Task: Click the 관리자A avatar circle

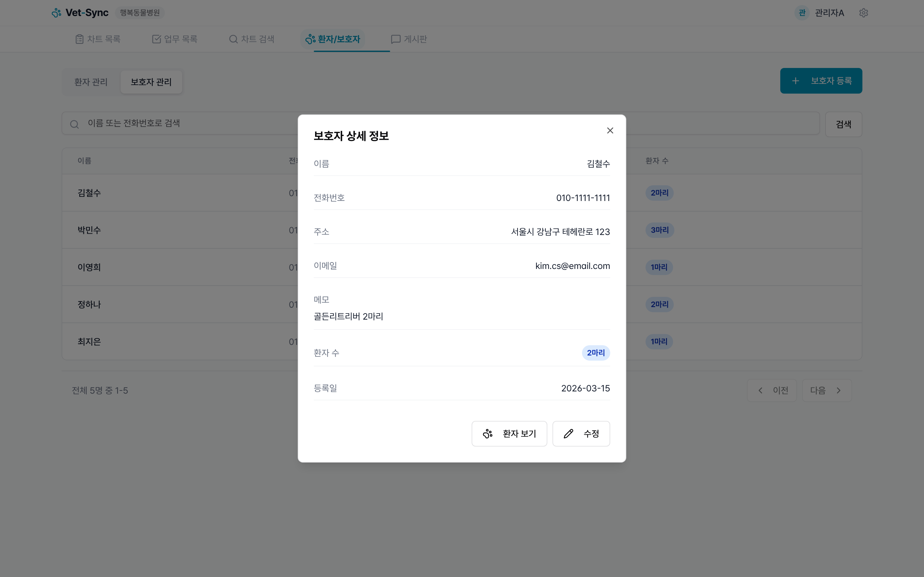Action: coord(802,13)
